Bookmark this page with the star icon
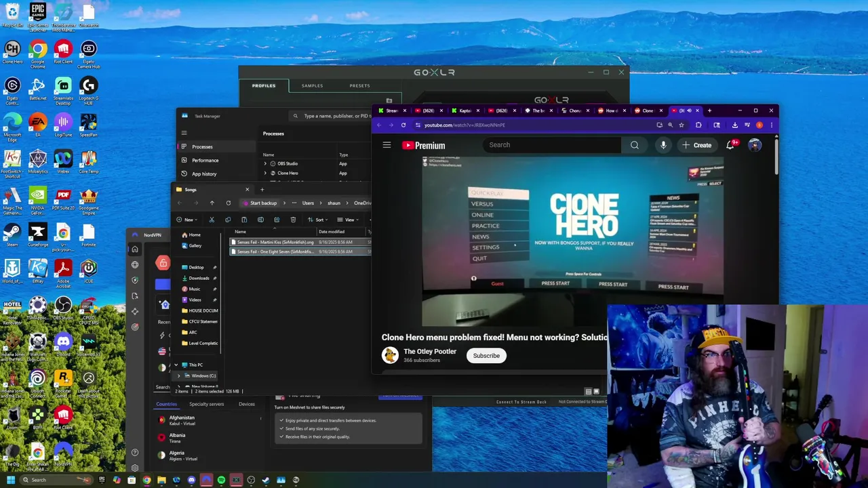The width and height of the screenshot is (868, 488). 682,125
